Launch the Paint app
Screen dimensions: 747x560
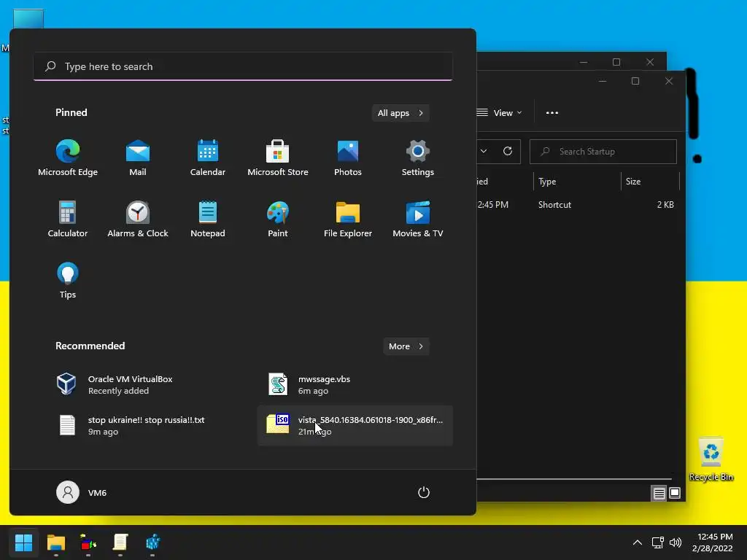pos(278,219)
